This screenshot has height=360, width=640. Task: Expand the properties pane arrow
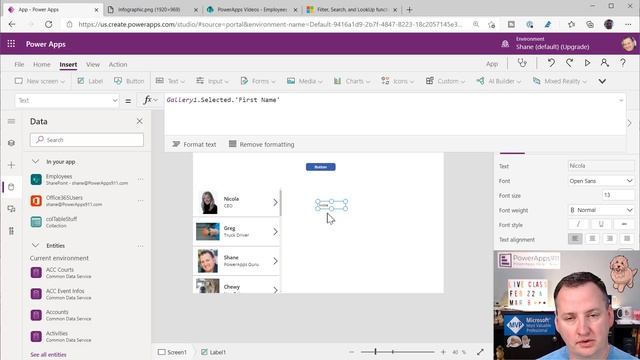[x=629, y=123]
